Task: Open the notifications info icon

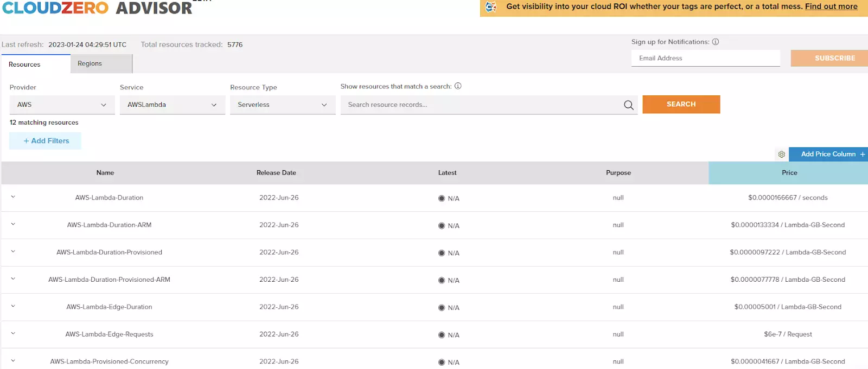Action: pos(716,42)
